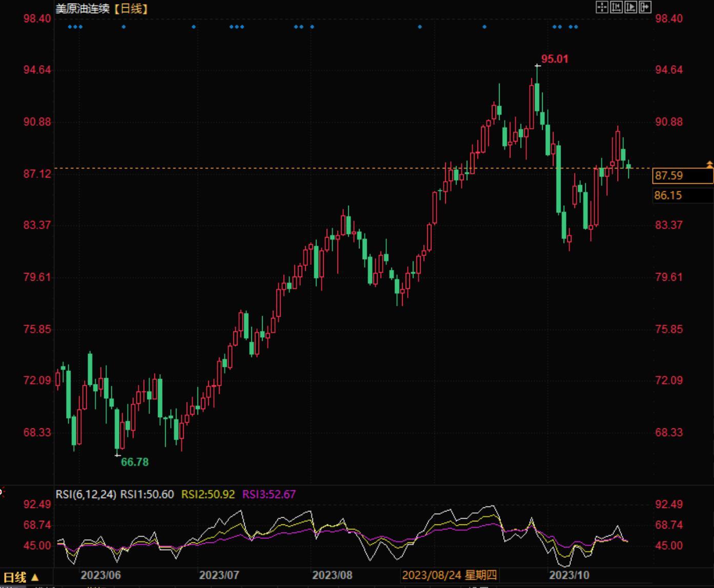Click the jump-to-start chart range icon
Image resolution: width=714 pixels, height=588 pixels.
(616, 7)
